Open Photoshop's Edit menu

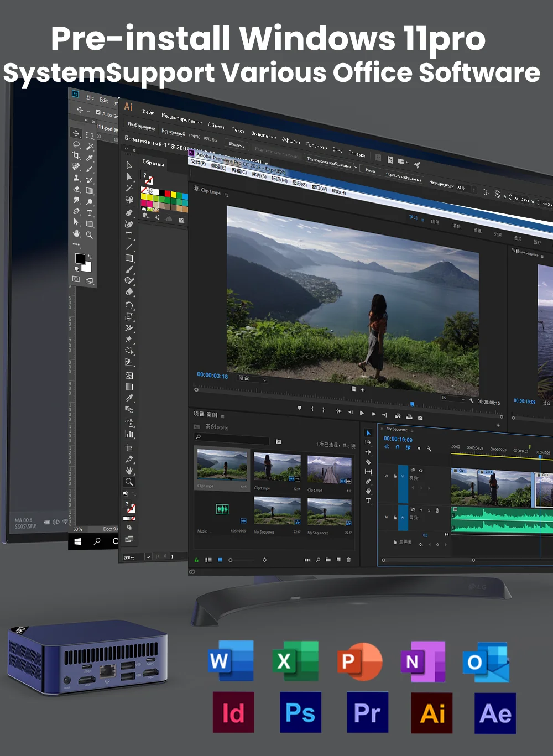[103, 100]
